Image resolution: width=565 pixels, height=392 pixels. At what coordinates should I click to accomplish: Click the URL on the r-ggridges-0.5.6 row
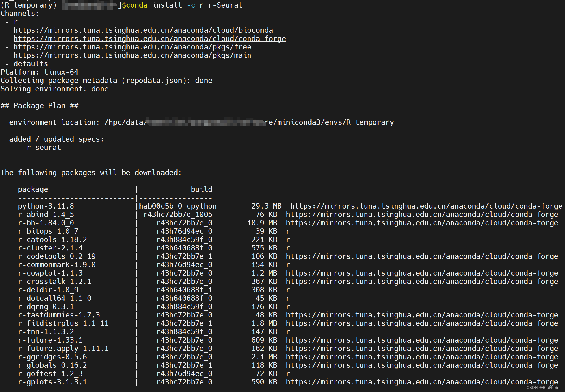422,357
